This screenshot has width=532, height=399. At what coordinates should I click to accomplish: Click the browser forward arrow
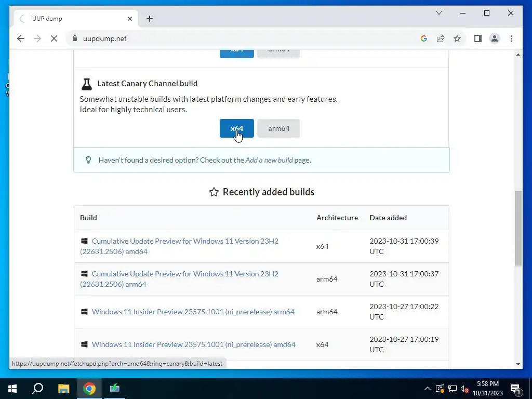pyautogui.click(x=37, y=38)
